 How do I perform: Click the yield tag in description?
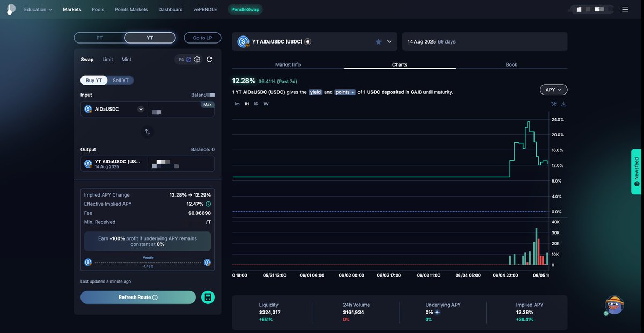tap(316, 92)
